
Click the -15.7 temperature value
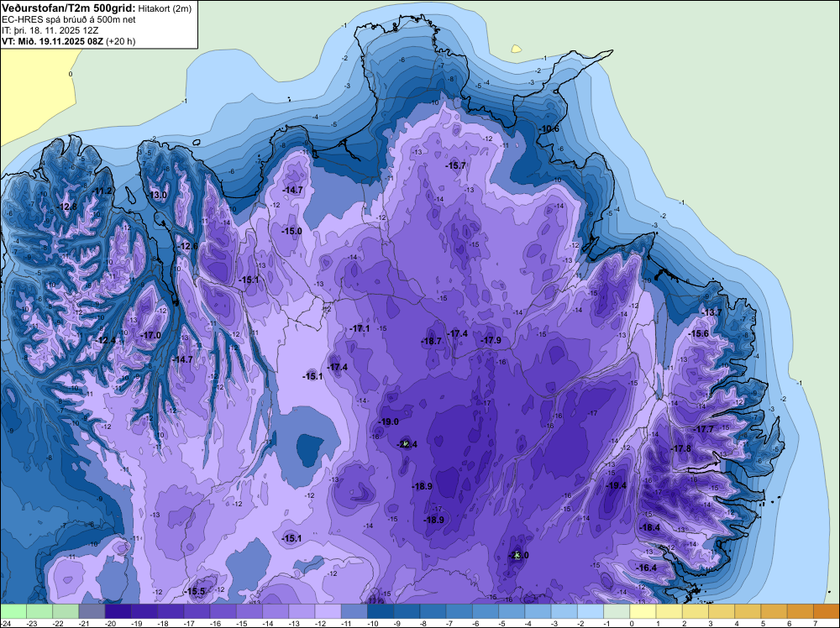(456, 165)
